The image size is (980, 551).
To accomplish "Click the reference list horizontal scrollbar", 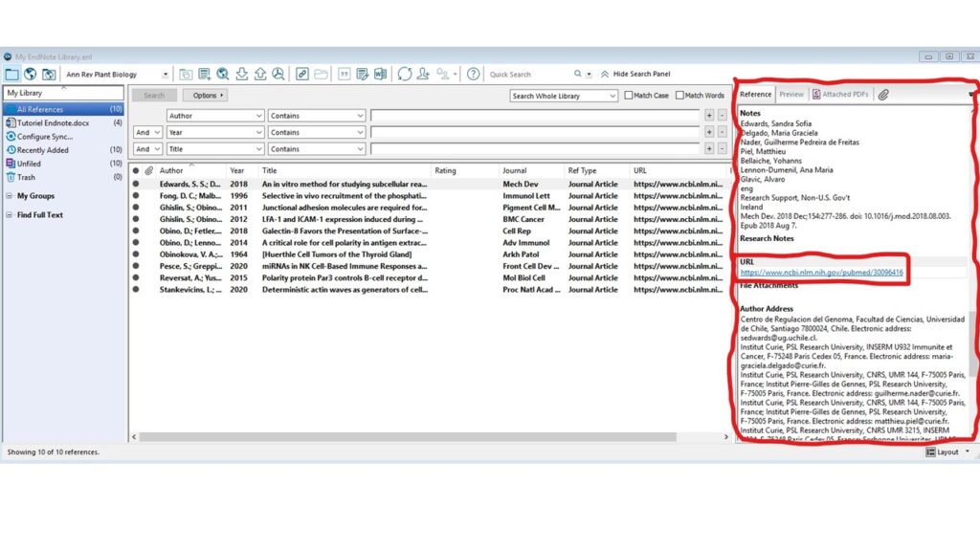I will click(x=431, y=437).
